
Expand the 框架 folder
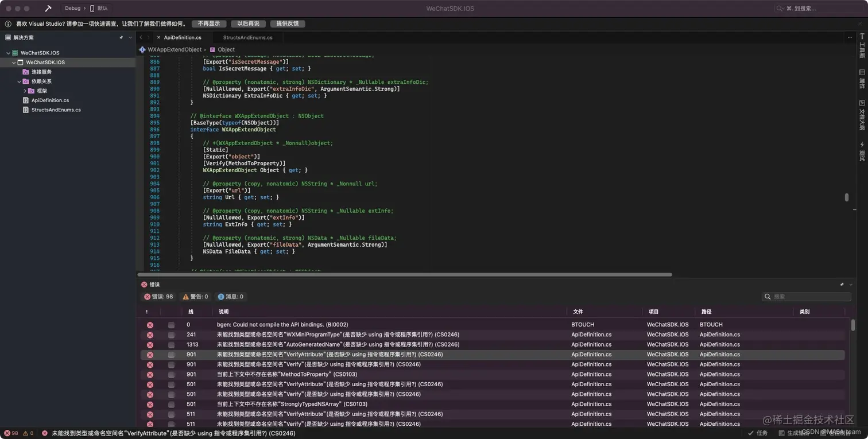coord(25,91)
